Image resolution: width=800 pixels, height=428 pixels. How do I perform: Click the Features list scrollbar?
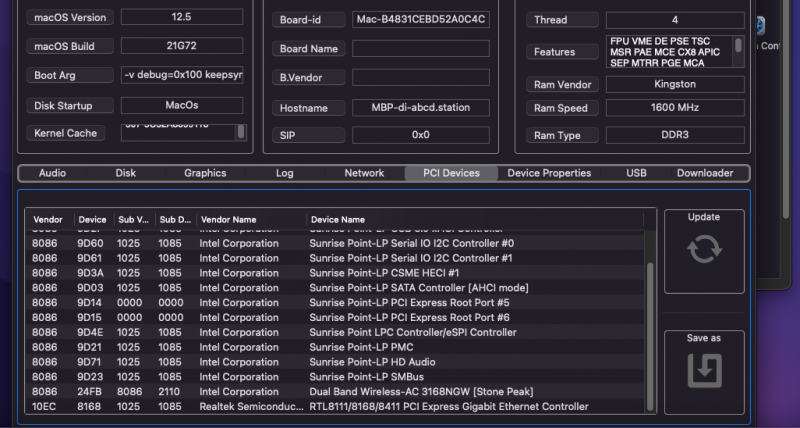coord(738,47)
